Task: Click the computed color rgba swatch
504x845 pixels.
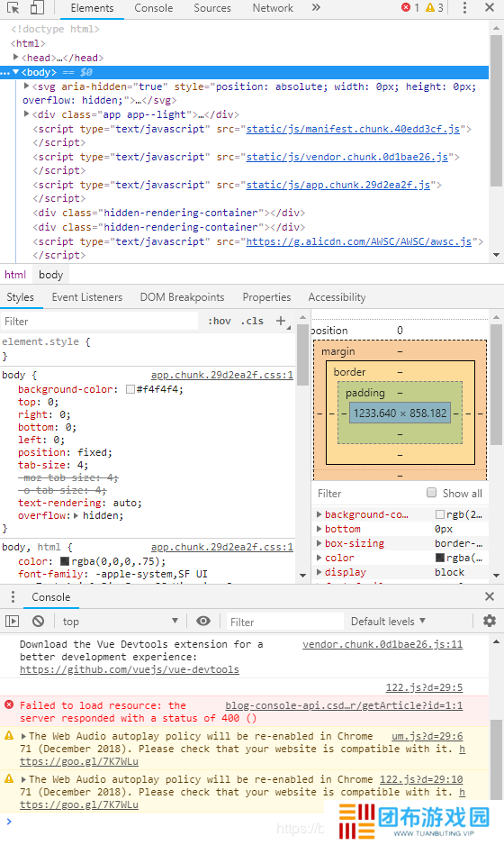Action: pyautogui.click(x=439, y=558)
